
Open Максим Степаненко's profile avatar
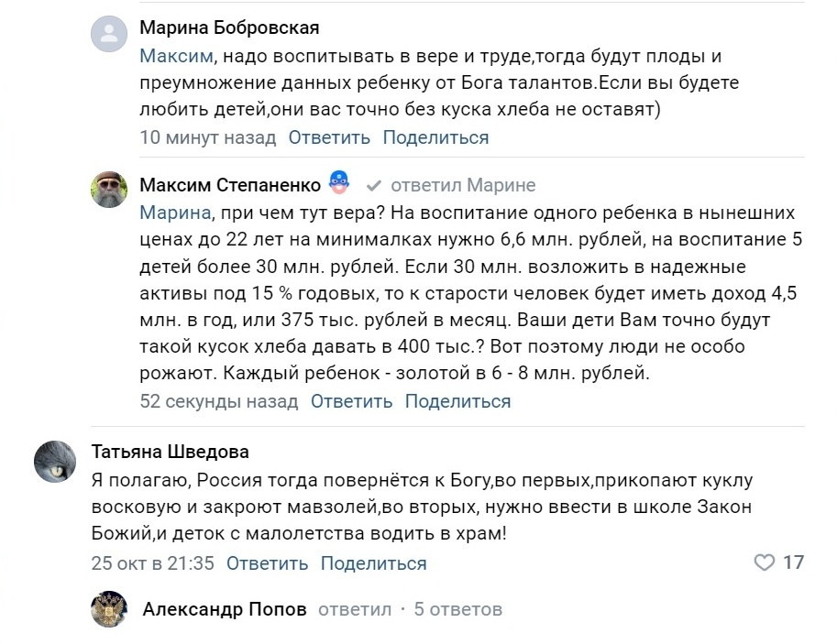[x=109, y=191]
